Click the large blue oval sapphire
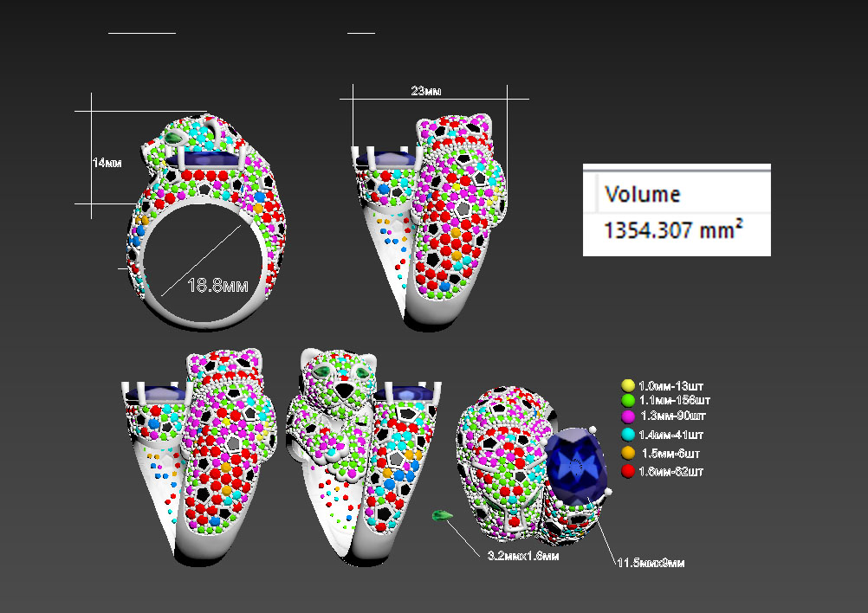This screenshot has width=868, height=613. pos(576,466)
